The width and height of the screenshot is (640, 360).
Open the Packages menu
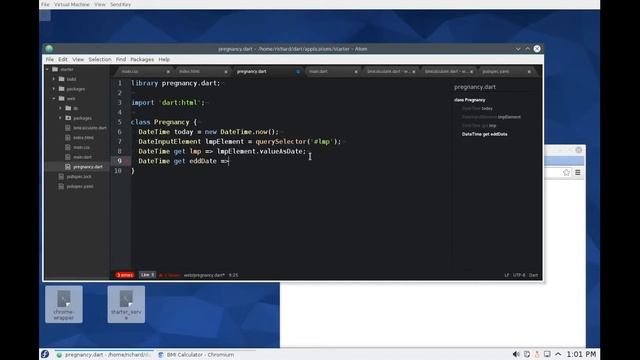pos(142,60)
